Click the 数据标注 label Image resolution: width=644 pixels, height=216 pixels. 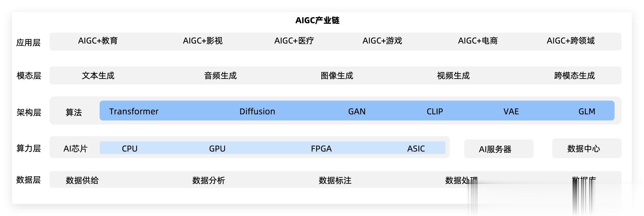[x=335, y=180]
